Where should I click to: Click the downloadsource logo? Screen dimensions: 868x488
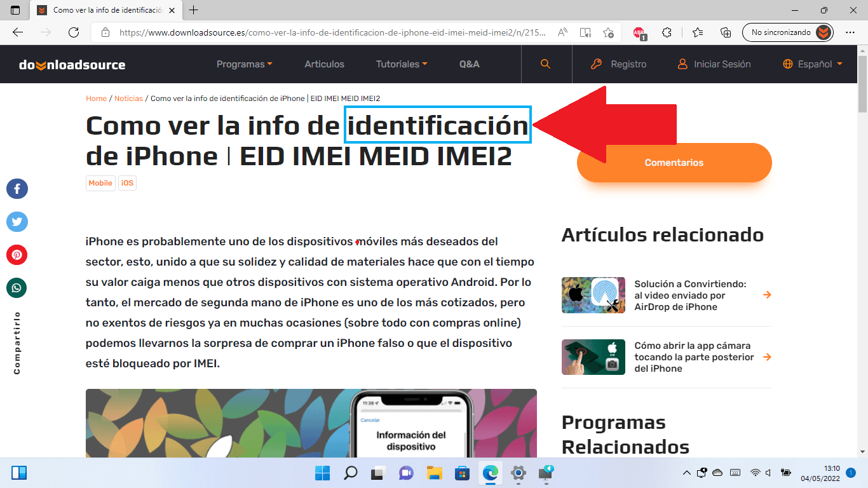point(72,65)
